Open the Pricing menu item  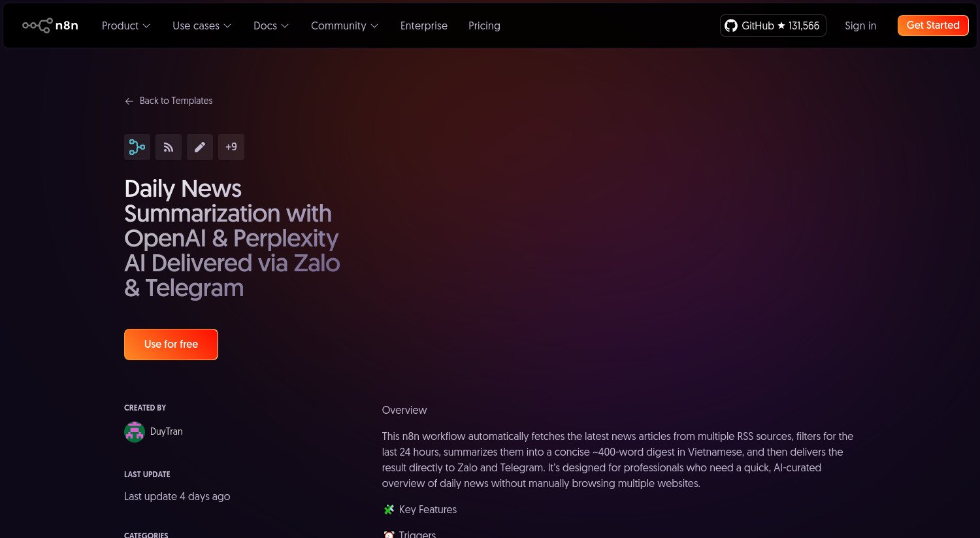click(x=484, y=25)
